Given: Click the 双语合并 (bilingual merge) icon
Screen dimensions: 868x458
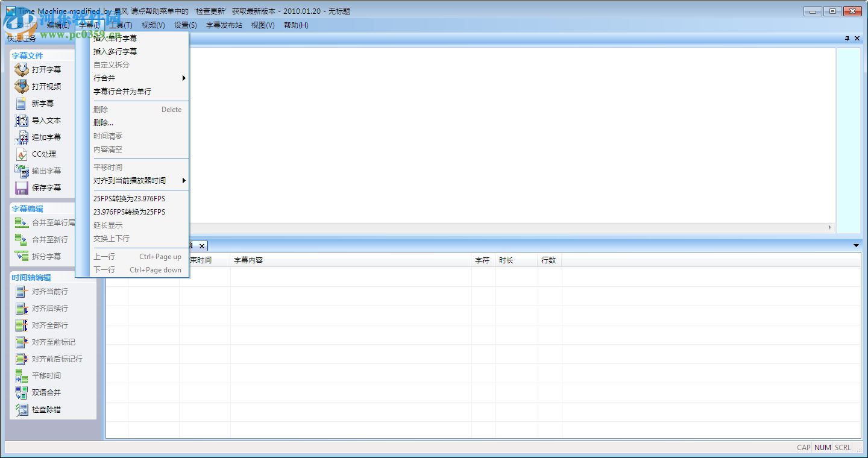Looking at the screenshot, I should tap(22, 392).
